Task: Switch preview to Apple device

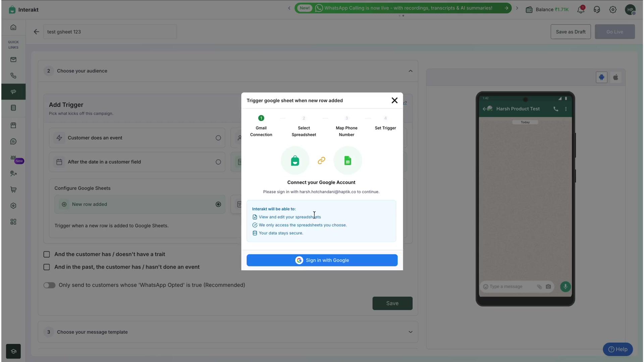Action: [x=616, y=77]
